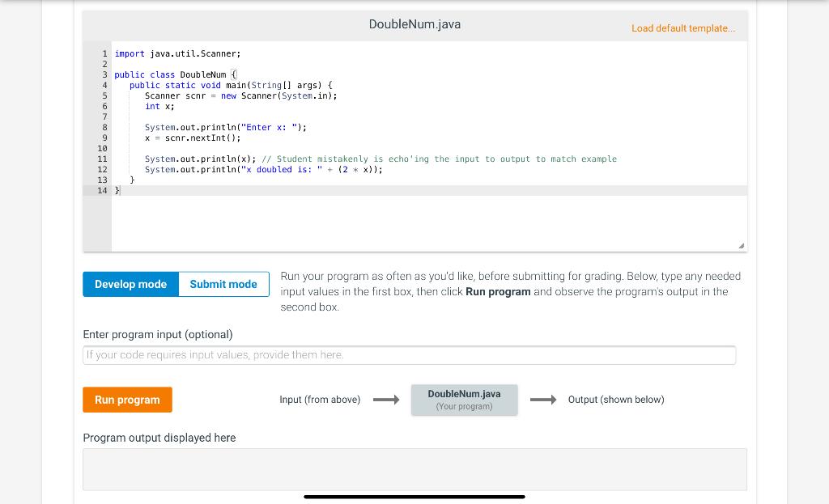Click the Run program button
Screen dimensions: 829x504
point(127,400)
